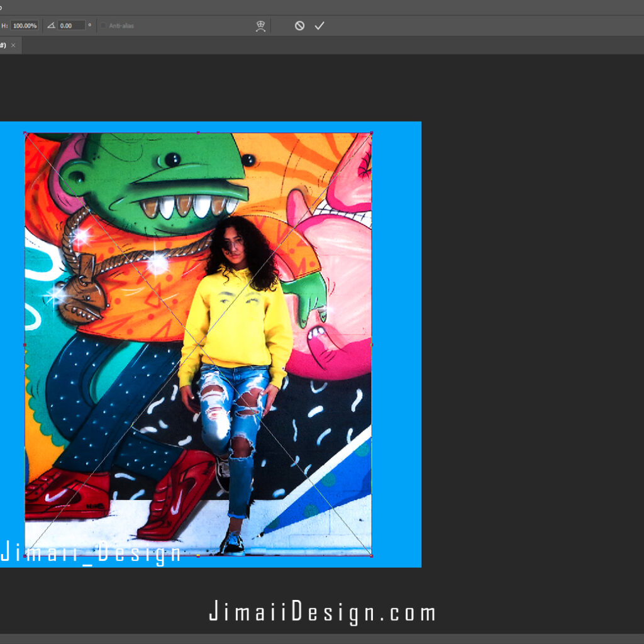Select the H scale percentage field

click(x=25, y=25)
